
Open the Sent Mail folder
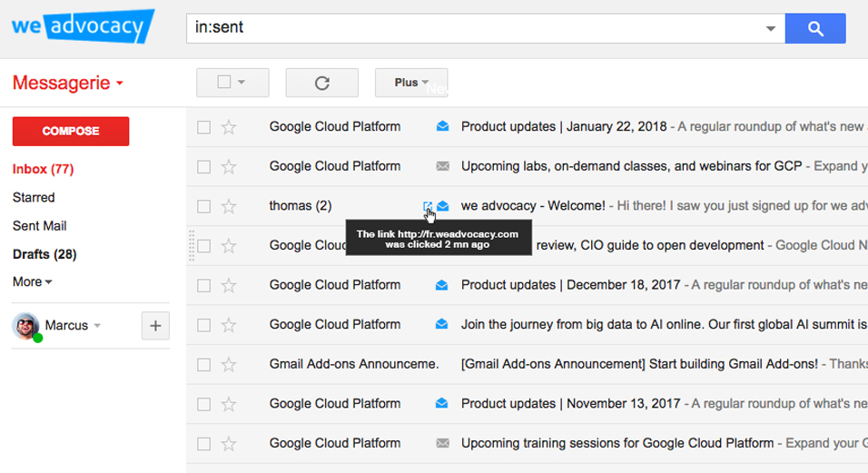[x=39, y=226]
